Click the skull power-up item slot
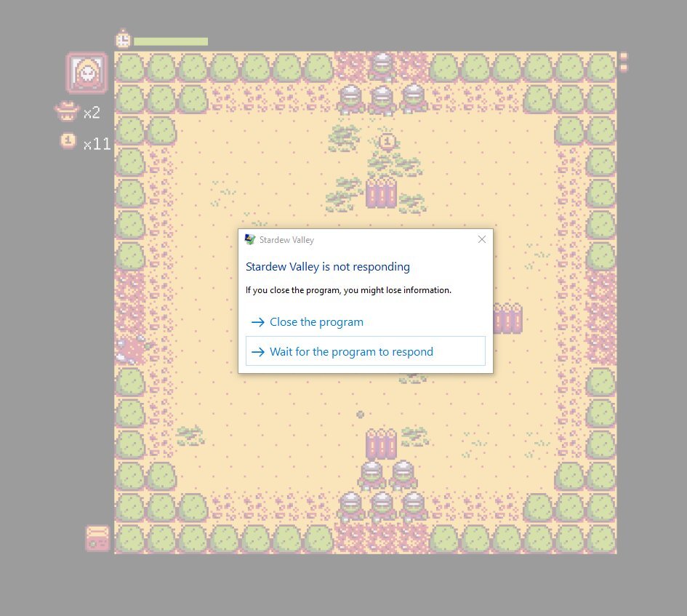Screen dimensions: 687x616 pos(87,73)
